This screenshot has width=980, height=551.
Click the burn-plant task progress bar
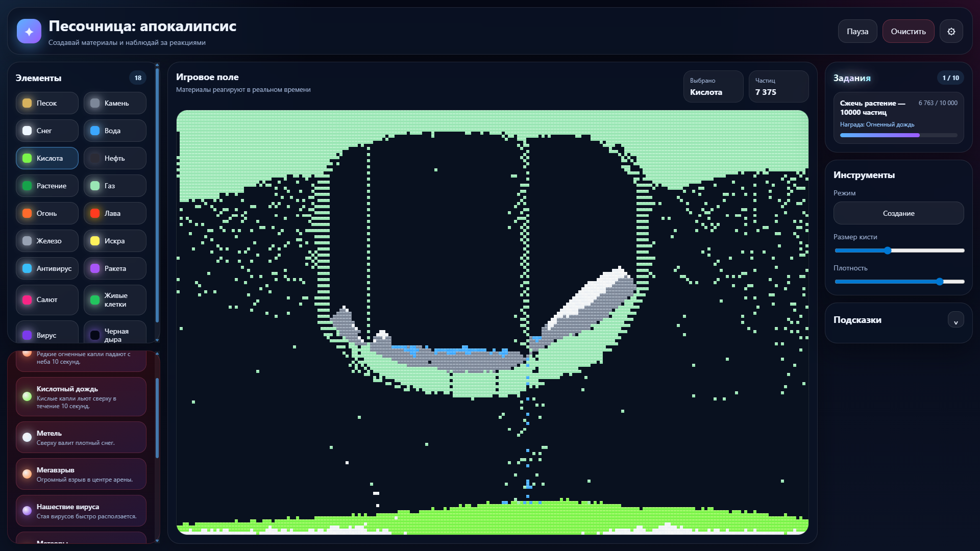[x=899, y=135]
